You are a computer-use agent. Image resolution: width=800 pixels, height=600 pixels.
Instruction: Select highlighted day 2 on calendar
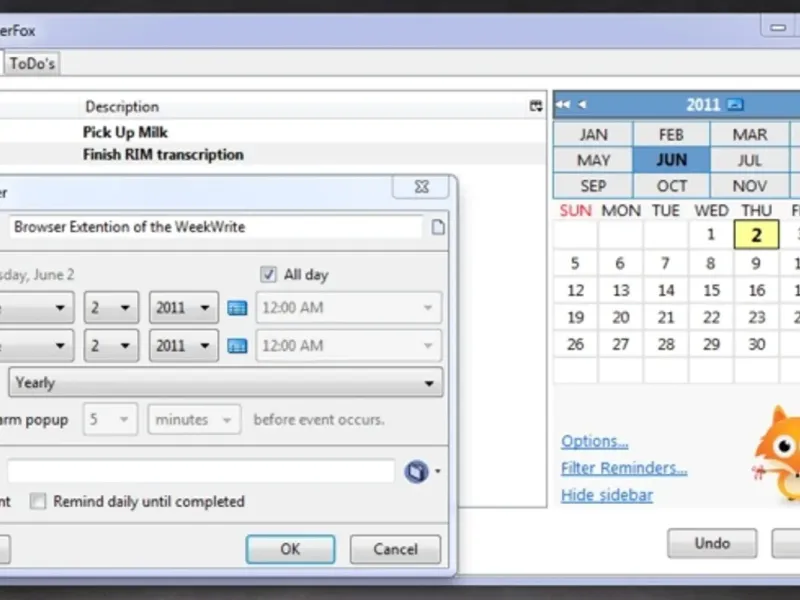(x=756, y=235)
